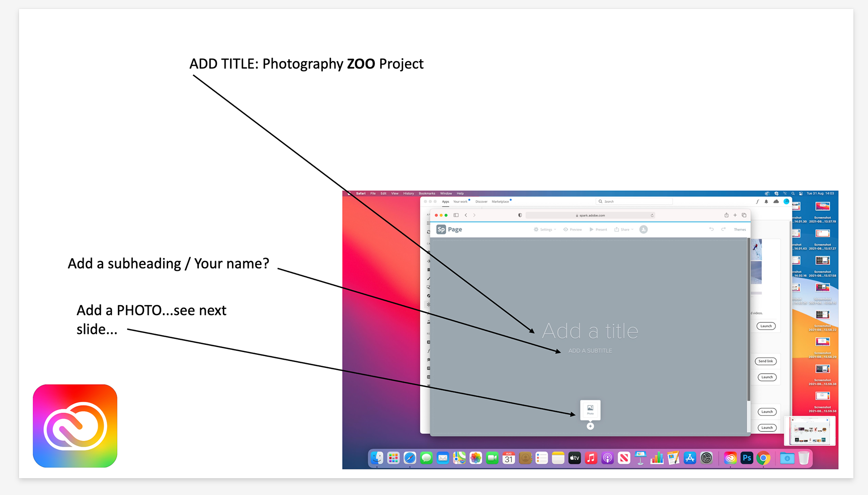This screenshot has width=868, height=495.
Task: Open Photoshop from the Dock
Action: [x=747, y=458]
